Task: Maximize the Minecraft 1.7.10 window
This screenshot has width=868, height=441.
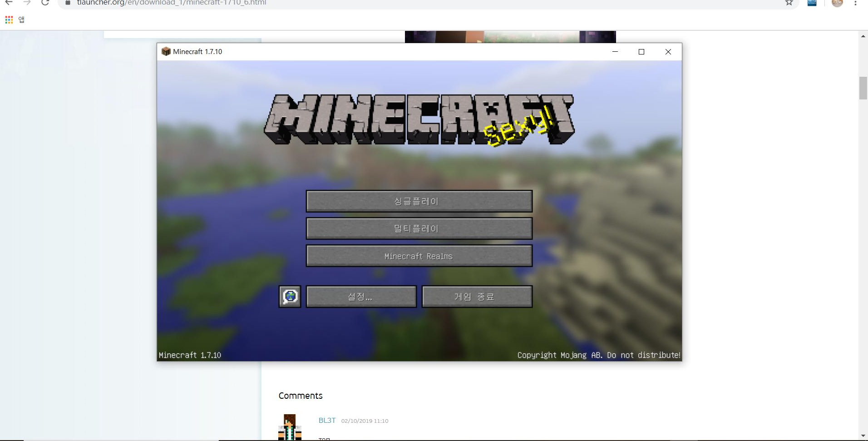Action: pos(641,52)
